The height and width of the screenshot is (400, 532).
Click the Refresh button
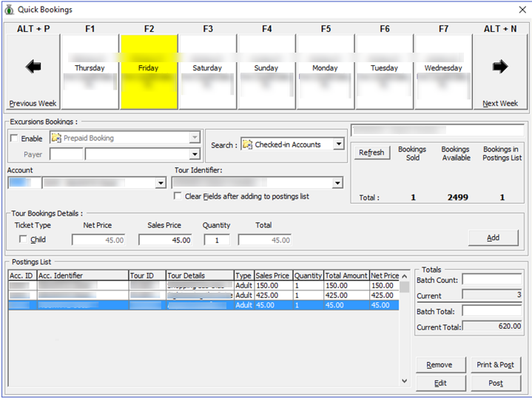pyautogui.click(x=371, y=153)
